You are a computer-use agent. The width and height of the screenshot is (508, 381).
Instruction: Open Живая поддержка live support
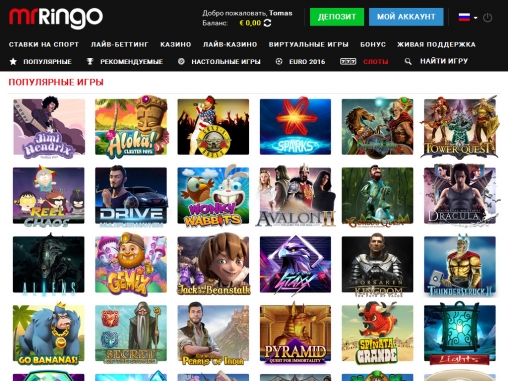point(436,44)
